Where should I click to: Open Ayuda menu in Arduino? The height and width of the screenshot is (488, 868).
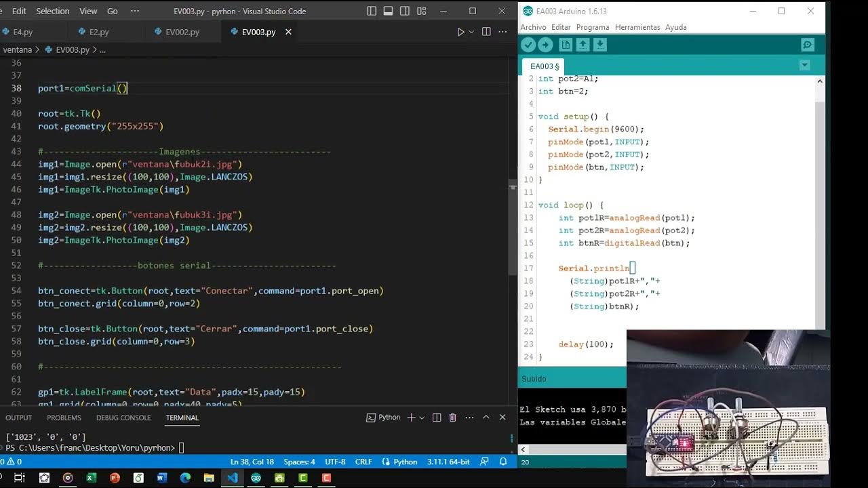pyautogui.click(x=676, y=27)
